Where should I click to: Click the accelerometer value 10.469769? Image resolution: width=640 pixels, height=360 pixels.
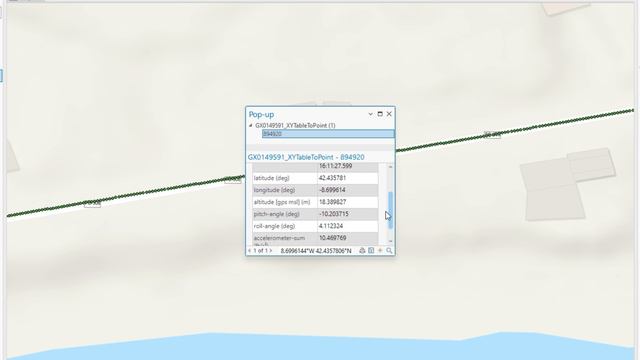pyautogui.click(x=332, y=238)
